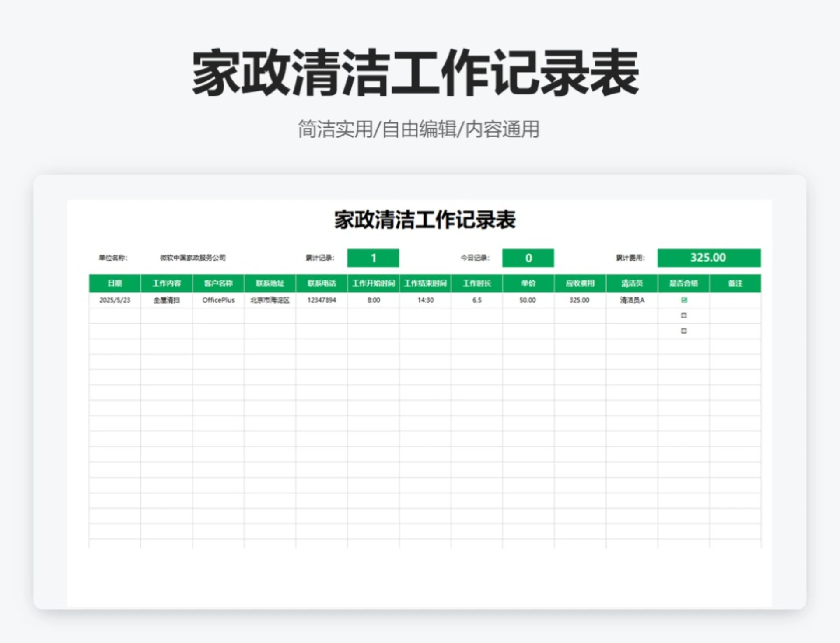Select the 是否合格 column header
This screenshot has width=840, height=643.
click(684, 283)
